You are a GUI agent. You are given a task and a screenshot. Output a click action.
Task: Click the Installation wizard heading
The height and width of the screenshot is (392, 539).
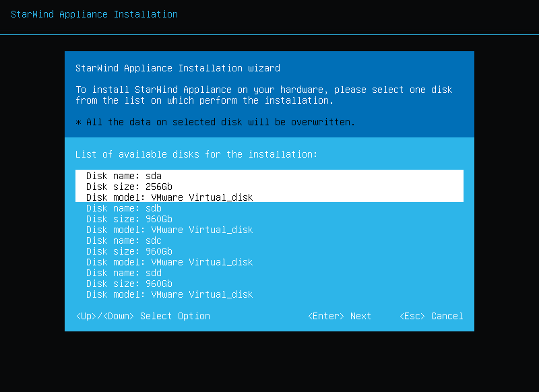click(x=178, y=68)
